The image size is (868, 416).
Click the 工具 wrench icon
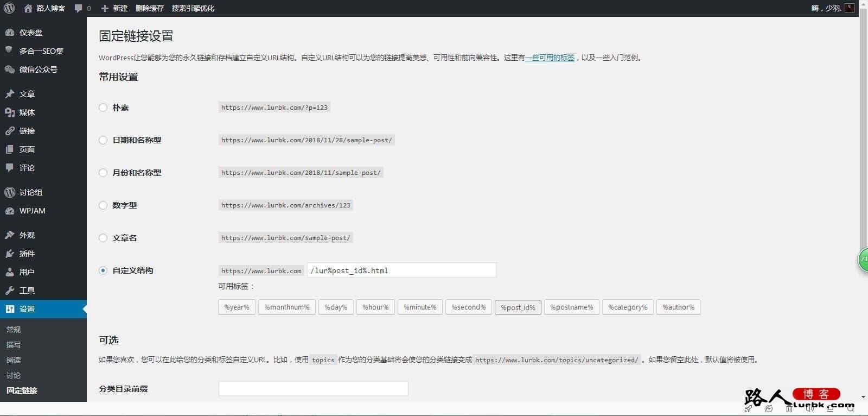(x=10, y=291)
